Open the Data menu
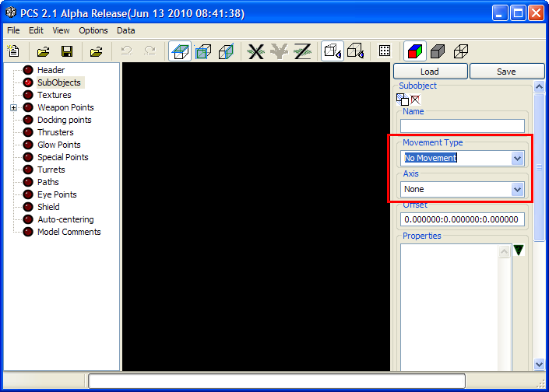Viewport: 549px width, 392px height. [125, 30]
